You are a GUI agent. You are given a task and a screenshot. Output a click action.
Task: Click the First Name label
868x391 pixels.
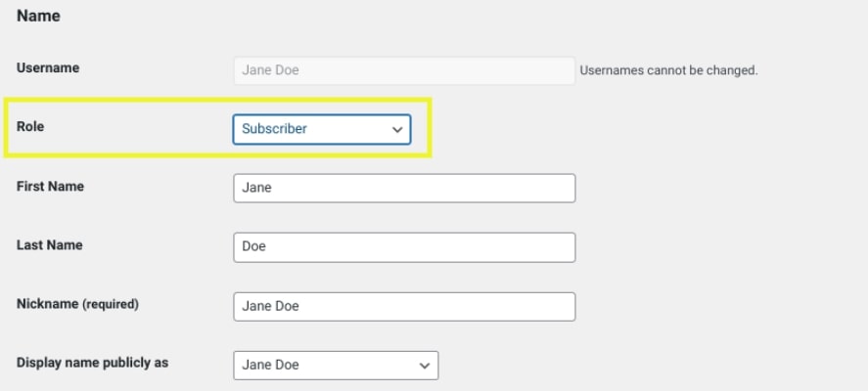(50, 186)
